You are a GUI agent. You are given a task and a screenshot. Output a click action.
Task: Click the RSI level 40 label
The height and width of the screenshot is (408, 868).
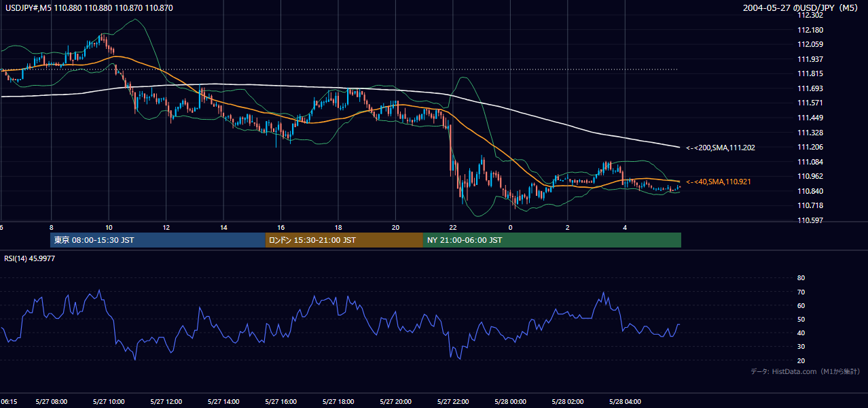[801, 333]
